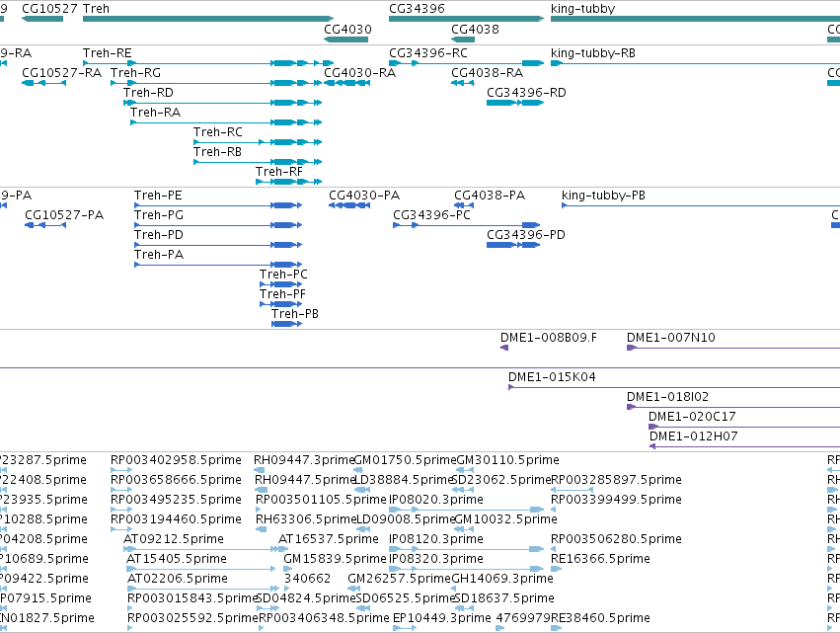Click EST AT02206.5prime label
The height and width of the screenshot is (633, 840).
[x=178, y=580]
